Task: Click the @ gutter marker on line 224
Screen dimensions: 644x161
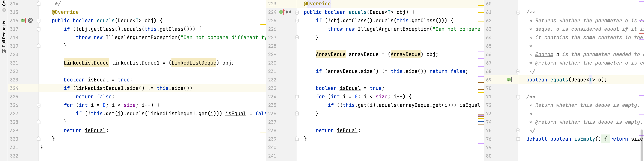Action: [x=288, y=12]
